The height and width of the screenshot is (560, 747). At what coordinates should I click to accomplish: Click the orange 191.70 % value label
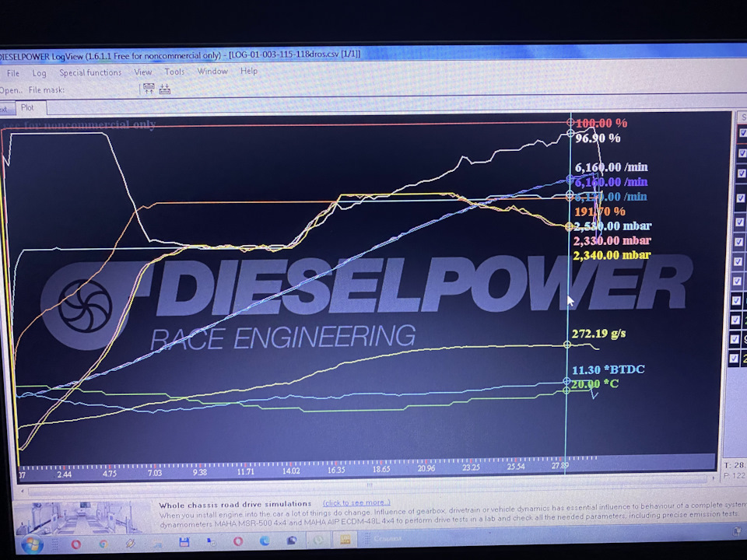600,212
